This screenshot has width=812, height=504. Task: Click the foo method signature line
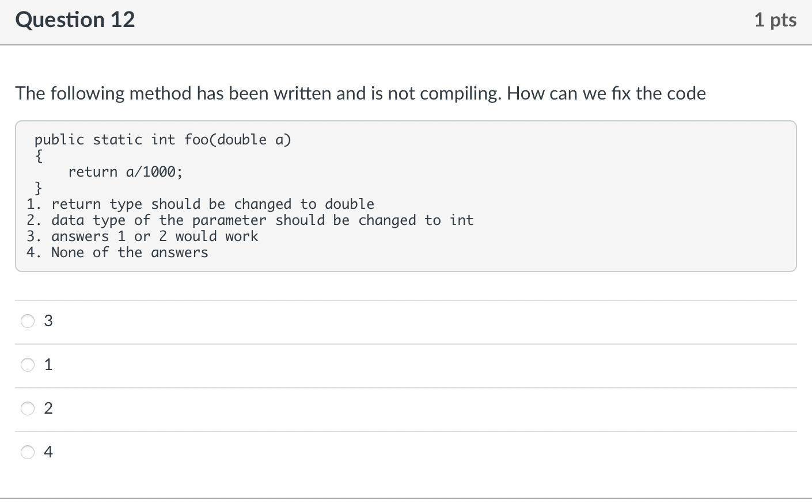click(x=163, y=140)
